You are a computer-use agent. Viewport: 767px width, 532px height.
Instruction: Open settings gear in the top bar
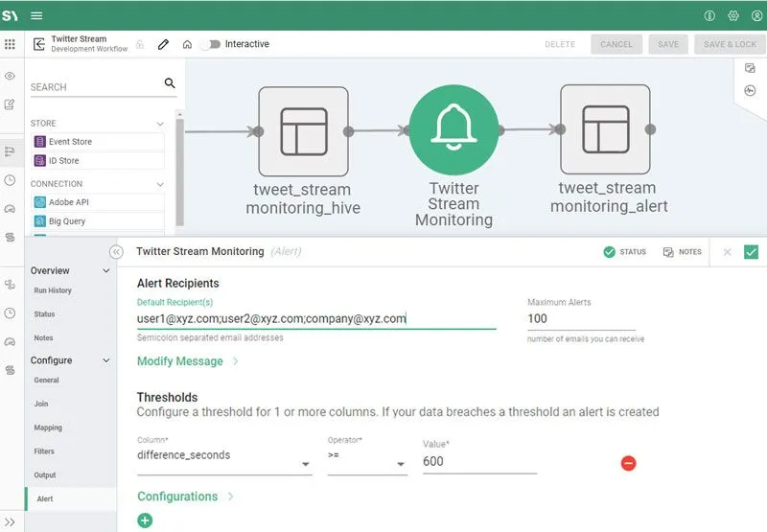pyautogui.click(x=732, y=15)
